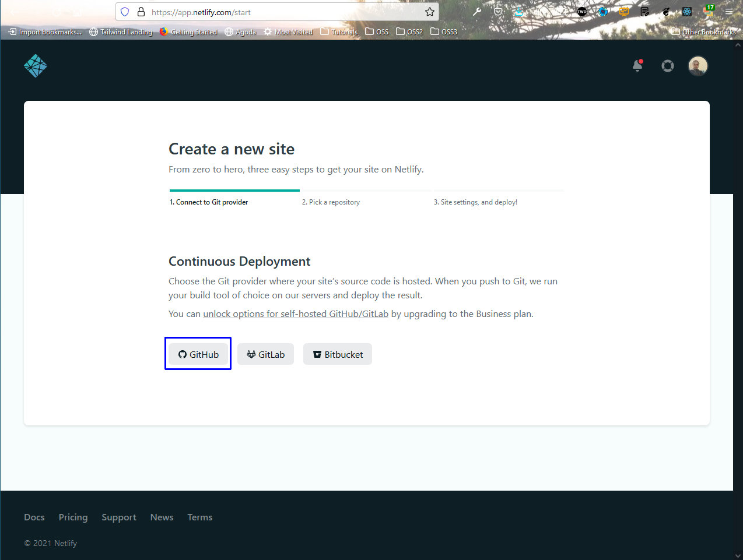Expand the OSS2 bookmark folder
Screen dimensions: 743x560
(409, 32)
